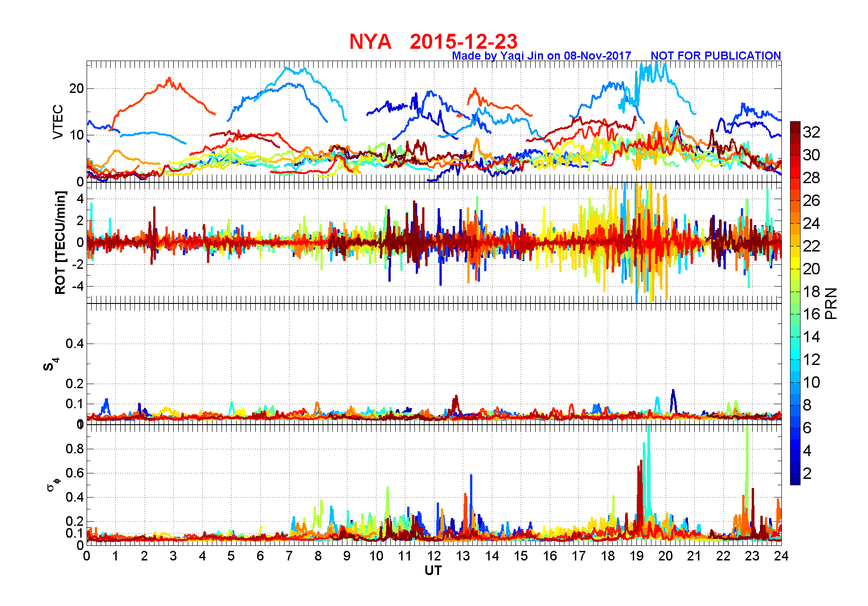Click the x-axis tick label 7
868x606 pixels.
289,556
